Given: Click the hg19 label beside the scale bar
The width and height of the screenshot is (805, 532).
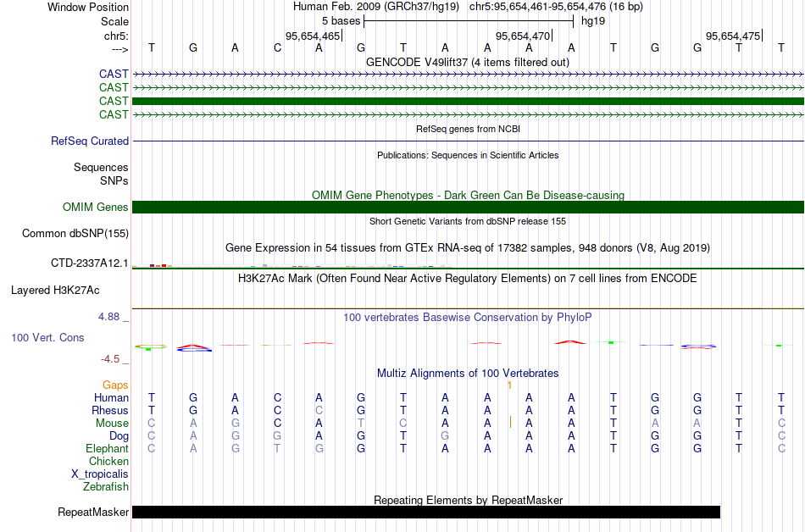Looking at the screenshot, I should pos(593,21).
